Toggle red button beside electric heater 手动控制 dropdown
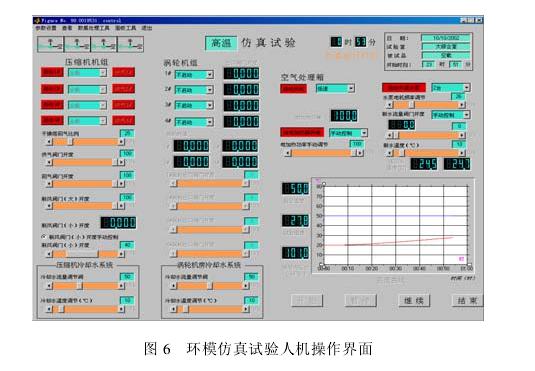The height and width of the screenshot is (371, 535). coord(302,132)
